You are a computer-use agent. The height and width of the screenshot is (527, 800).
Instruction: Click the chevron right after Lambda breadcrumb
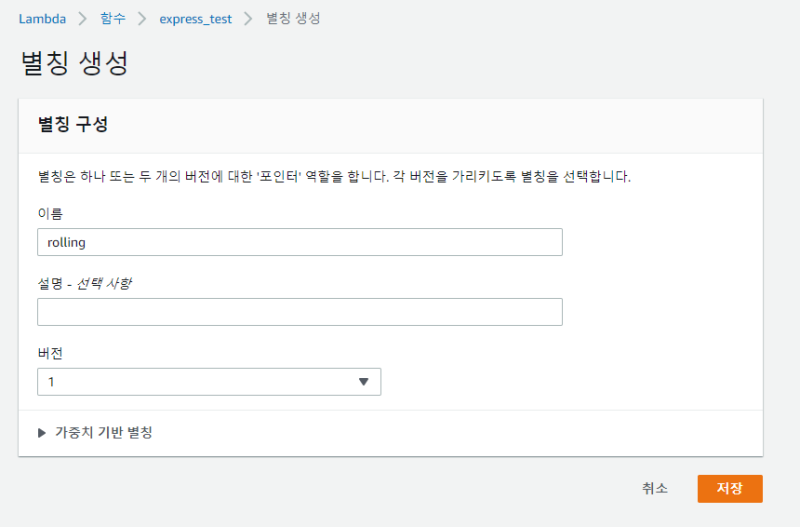[x=80, y=19]
